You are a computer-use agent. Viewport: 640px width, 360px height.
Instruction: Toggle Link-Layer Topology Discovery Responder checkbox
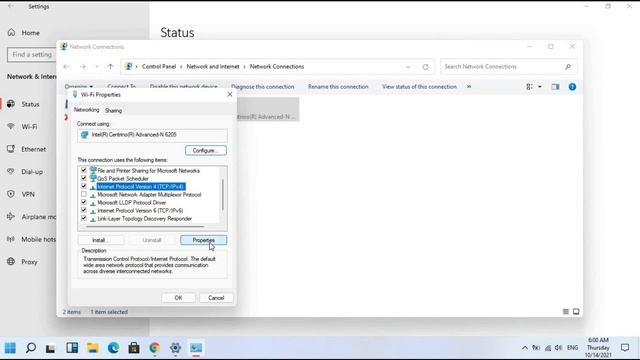click(84, 218)
